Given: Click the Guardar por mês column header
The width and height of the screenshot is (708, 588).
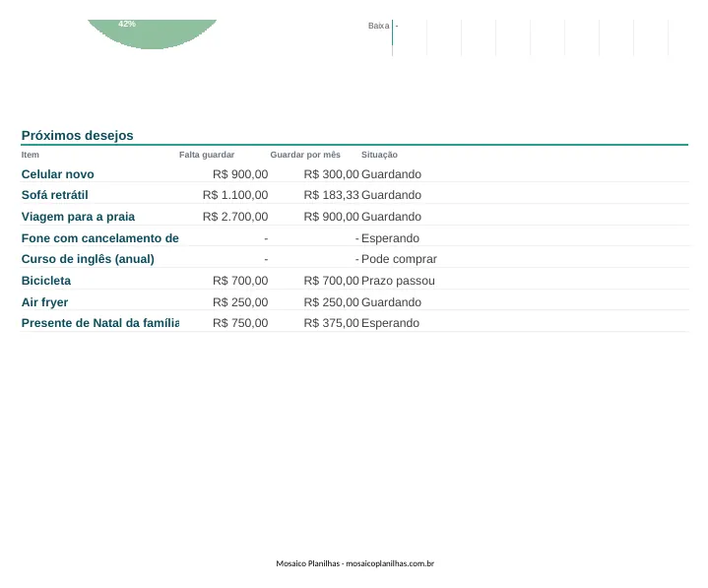Looking at the screenshot, I should tap(305, 155).
